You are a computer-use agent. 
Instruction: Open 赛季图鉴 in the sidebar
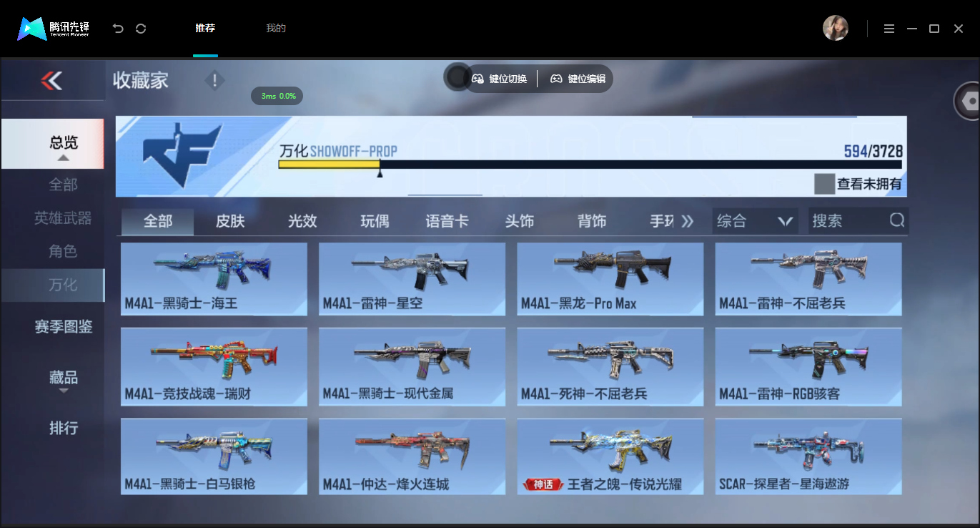click(x=63, y=327)
